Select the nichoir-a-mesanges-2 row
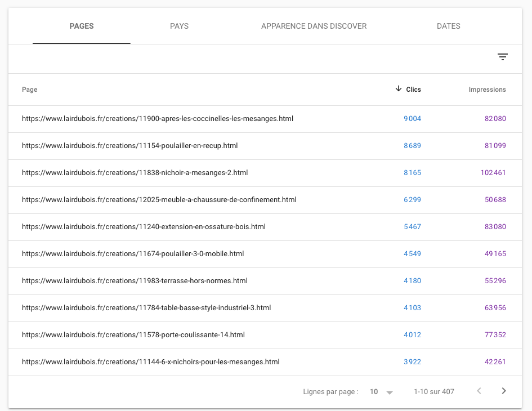 point(265,173)
